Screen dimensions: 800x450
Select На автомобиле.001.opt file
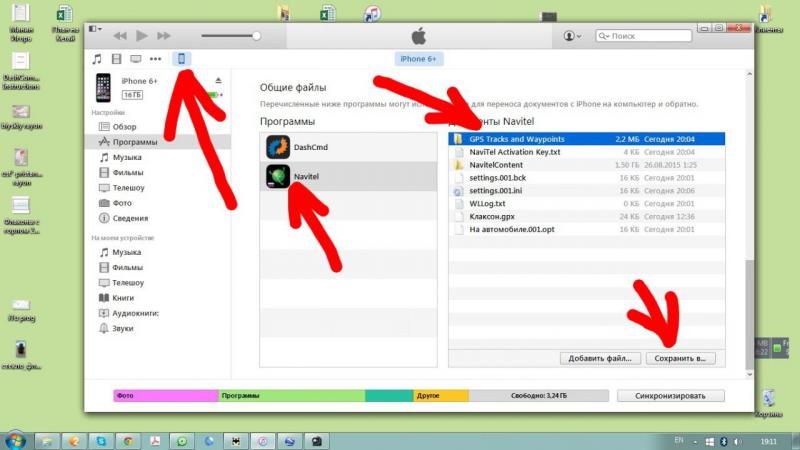click(x=587, y=229)
